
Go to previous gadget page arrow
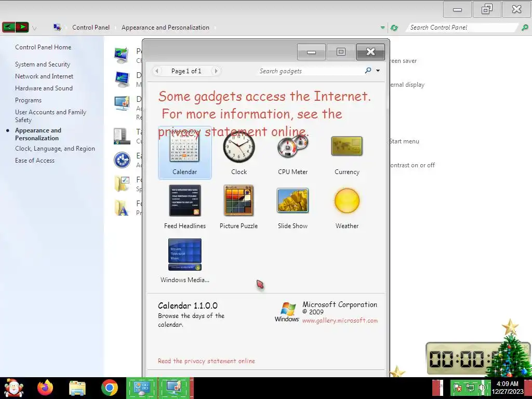point(156,71)
